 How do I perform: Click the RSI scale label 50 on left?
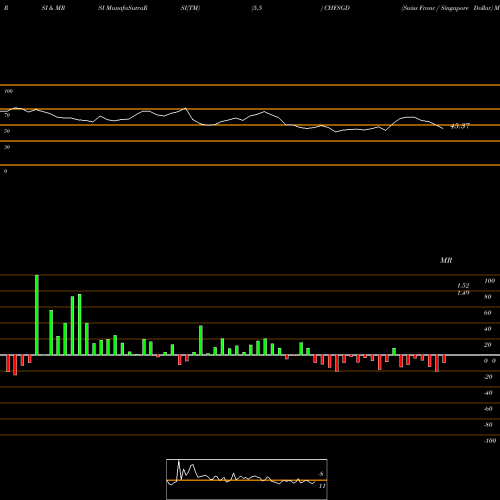pos(7,131)
